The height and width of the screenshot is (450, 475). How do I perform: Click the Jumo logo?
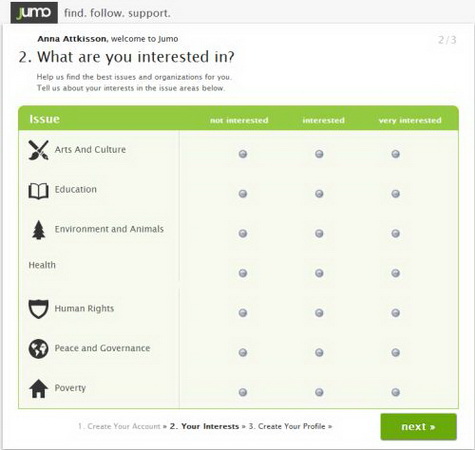tap(34, 13)
